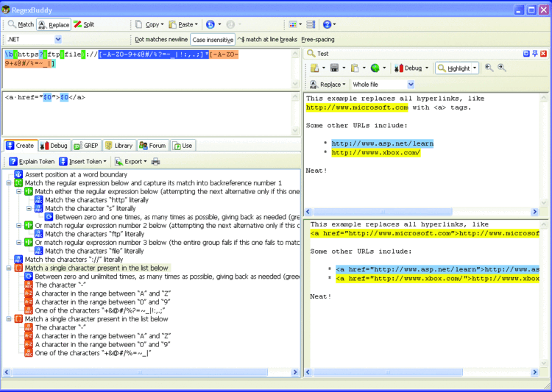
Task: Collapse 'Or match regular expression number 2' node
Action: (19, 226)
